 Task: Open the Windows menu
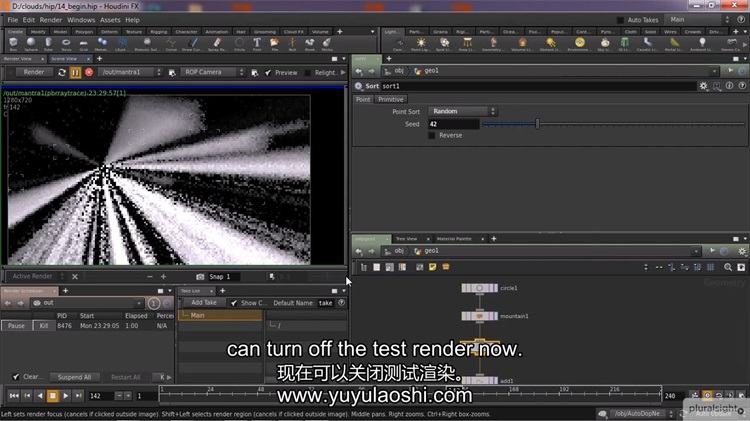[81, 20]
